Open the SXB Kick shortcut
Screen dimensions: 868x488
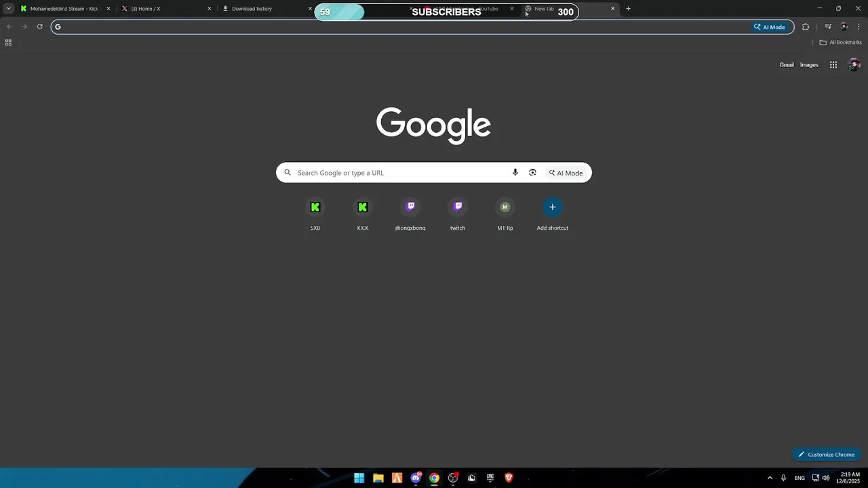(315, 214)
